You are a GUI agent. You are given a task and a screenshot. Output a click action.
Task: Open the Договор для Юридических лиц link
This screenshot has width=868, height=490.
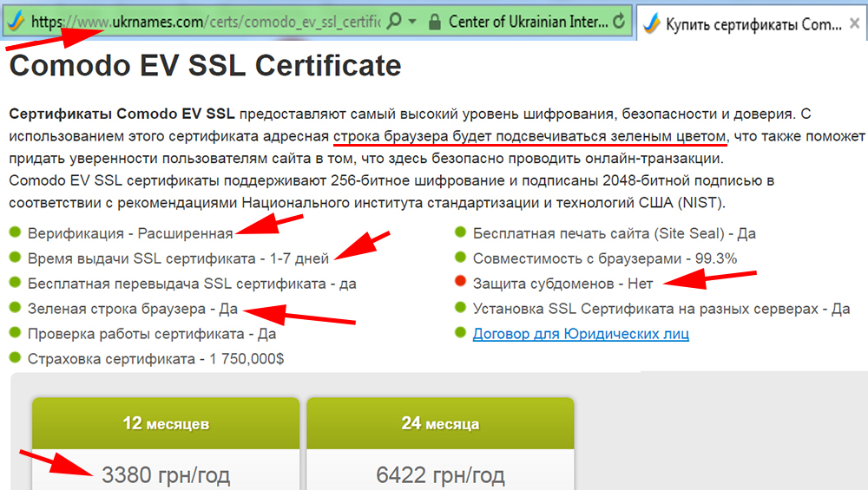pos(581,333)
